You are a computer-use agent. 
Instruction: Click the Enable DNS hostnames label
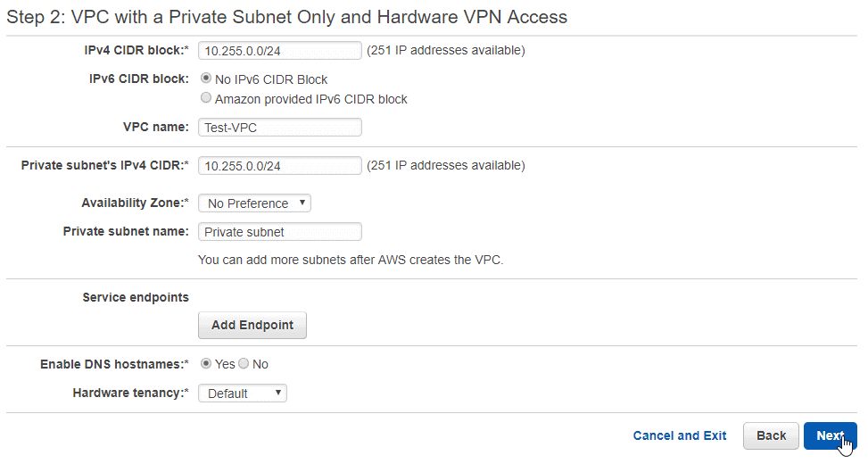click(x=114, y=364)
